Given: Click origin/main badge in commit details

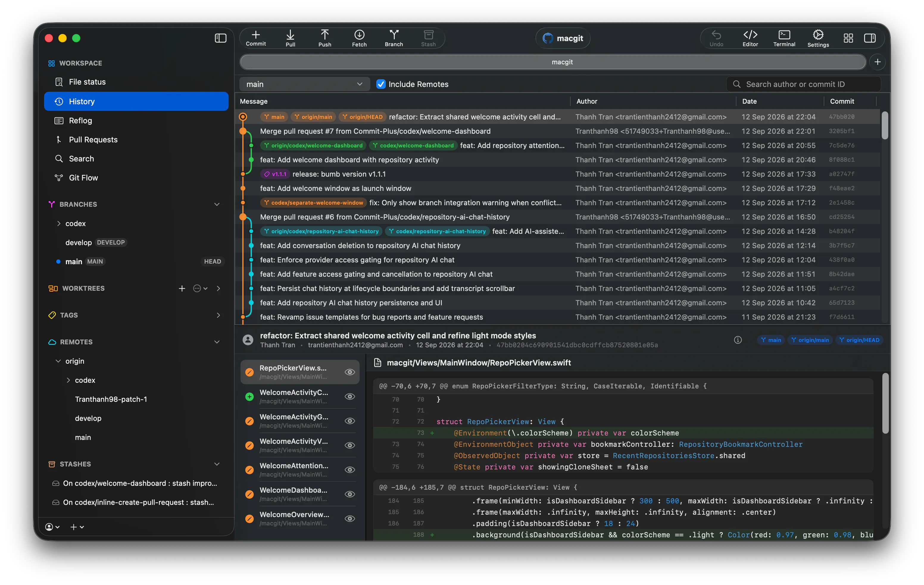Looking at the screenshot, I should pos(810,340).
